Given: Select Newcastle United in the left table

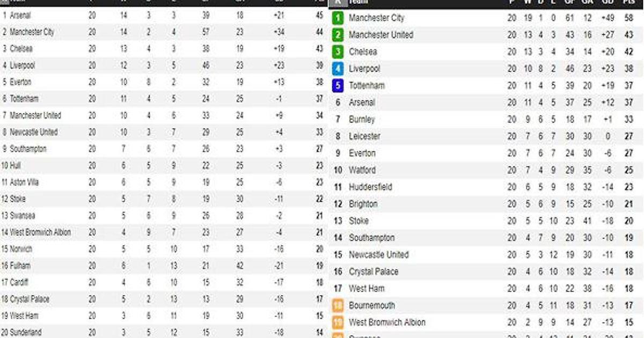Looking at the screenshot, I should pos(33,132).
